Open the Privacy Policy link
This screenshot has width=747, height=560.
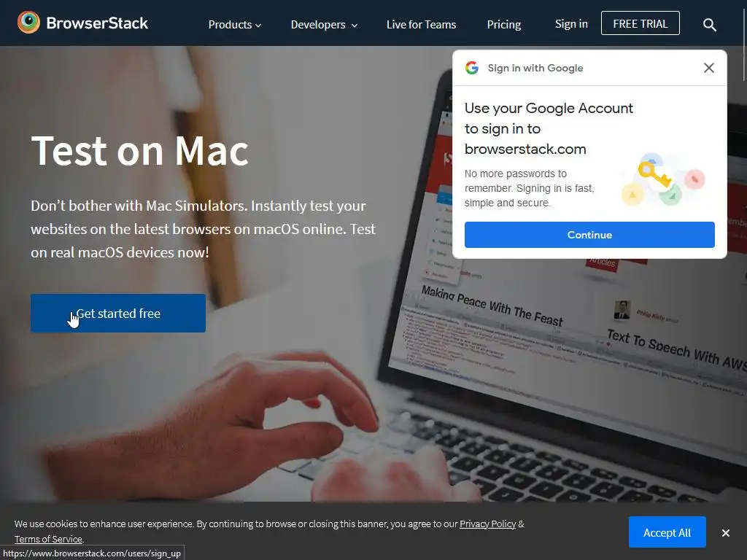(x=487, y=524)
